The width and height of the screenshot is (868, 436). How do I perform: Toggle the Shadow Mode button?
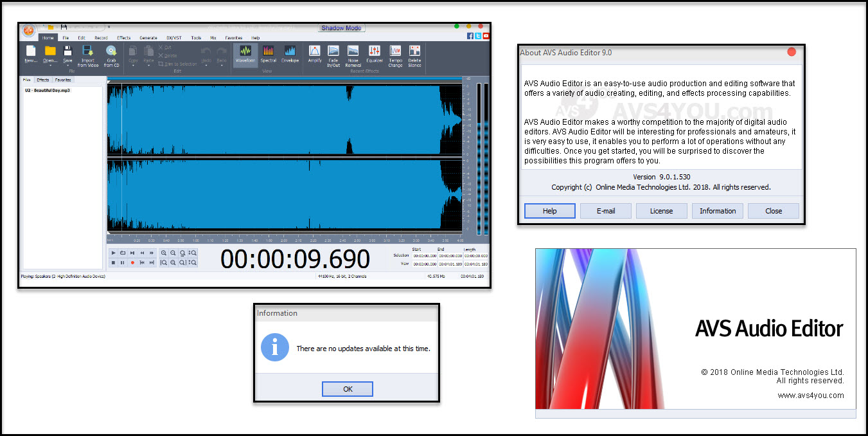click(342, 28)
